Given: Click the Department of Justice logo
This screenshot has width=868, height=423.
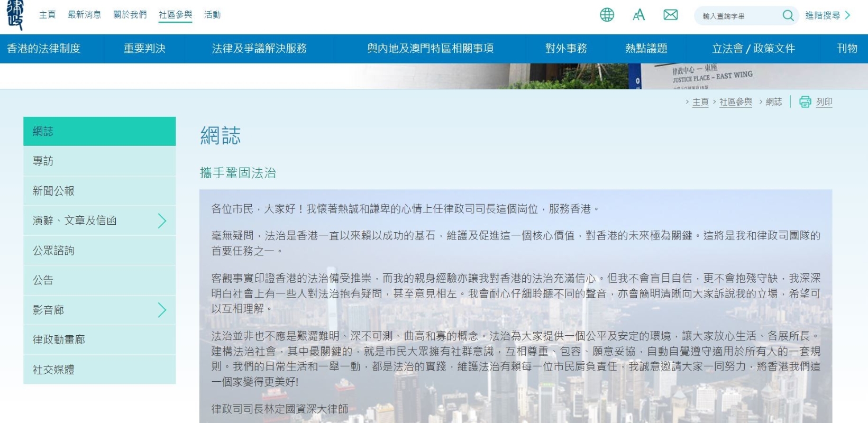Looking at the screenshot, I should tap(15, 15).
